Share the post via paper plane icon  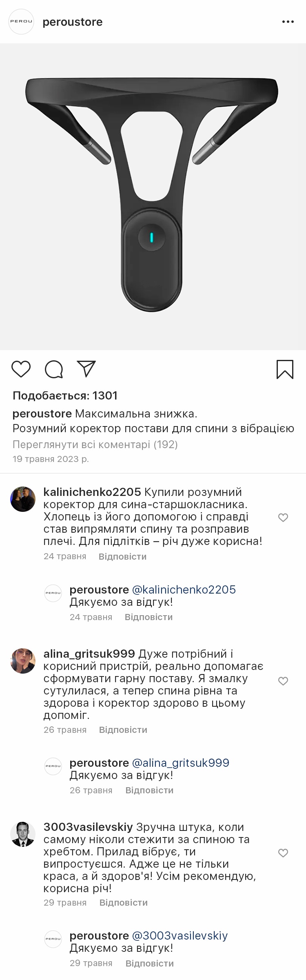click(x=86, y=369)
